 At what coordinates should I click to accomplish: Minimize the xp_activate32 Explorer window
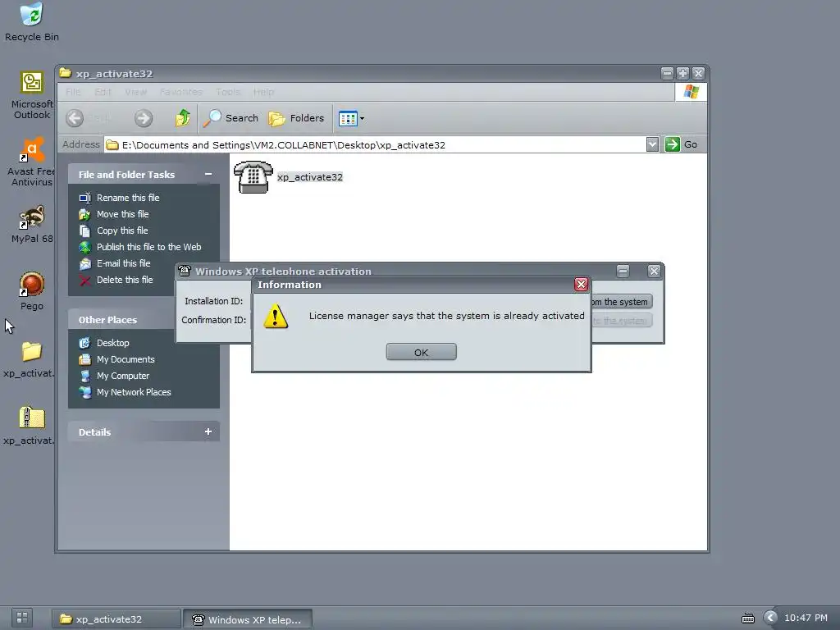pos(667,73)
